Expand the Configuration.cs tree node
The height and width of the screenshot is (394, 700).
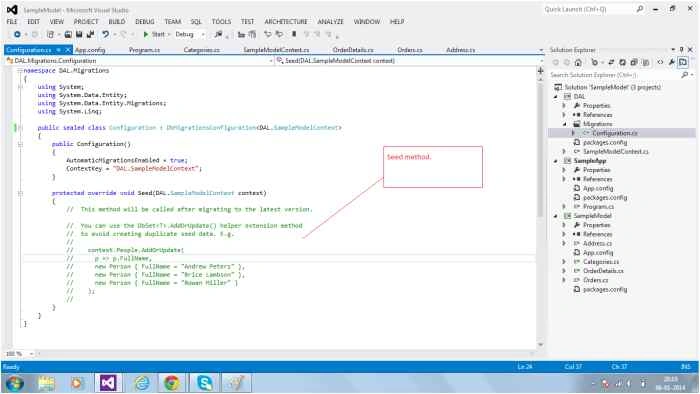pos(573,133)
